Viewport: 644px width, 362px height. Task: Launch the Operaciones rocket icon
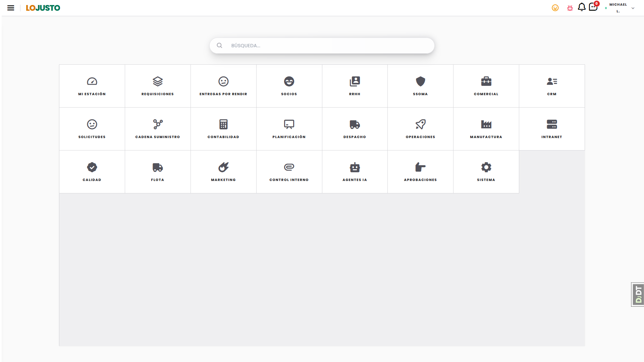click(x=420, y=124)
